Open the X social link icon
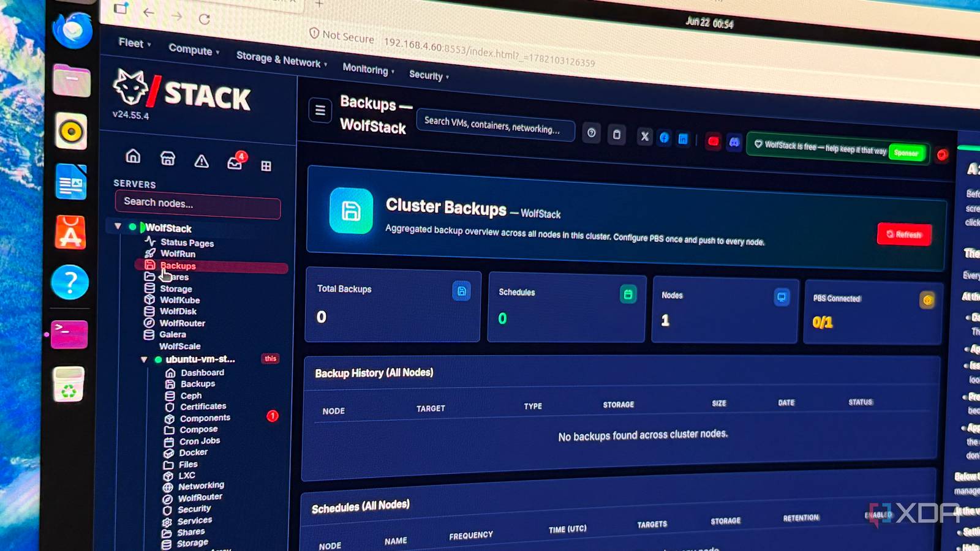Viewport: 980px width, 551px height. click(644, 137)
